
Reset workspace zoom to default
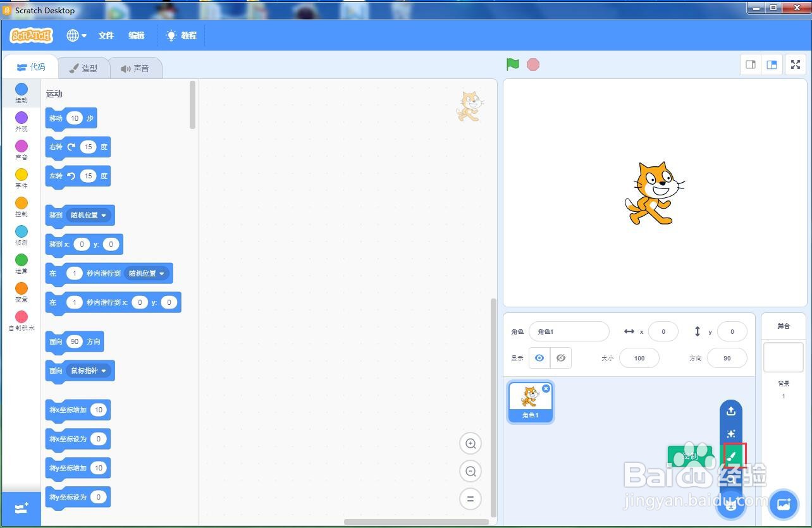[471, 499]
